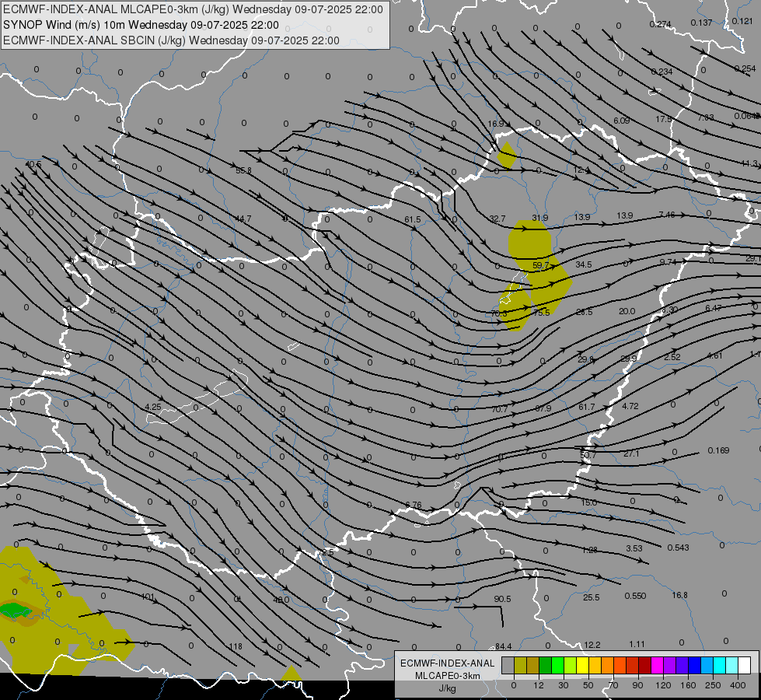Click the map value 16.9
The height and width of the screenshot is (700, 761).
pyautogui.click(x=496, y=124)
